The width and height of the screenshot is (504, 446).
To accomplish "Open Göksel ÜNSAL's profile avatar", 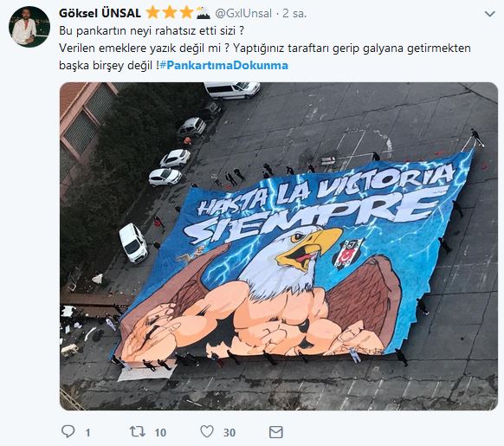I will pos(29,27).
